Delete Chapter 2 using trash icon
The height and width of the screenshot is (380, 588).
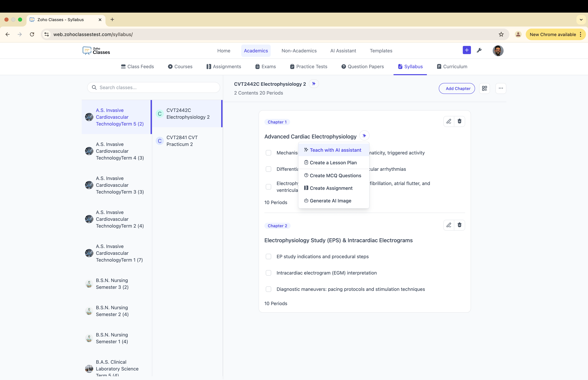pyautogui.click(x=459, y=225)
